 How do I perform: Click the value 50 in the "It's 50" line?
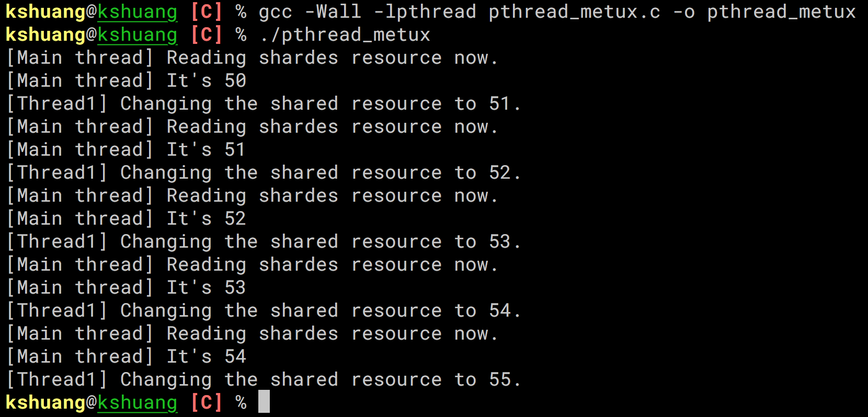click(x=235, y=80)
